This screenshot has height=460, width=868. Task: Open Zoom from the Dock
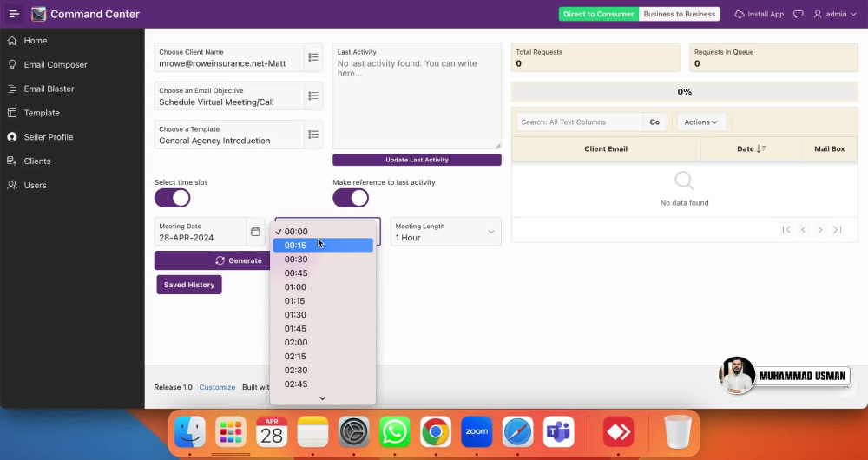477,431
